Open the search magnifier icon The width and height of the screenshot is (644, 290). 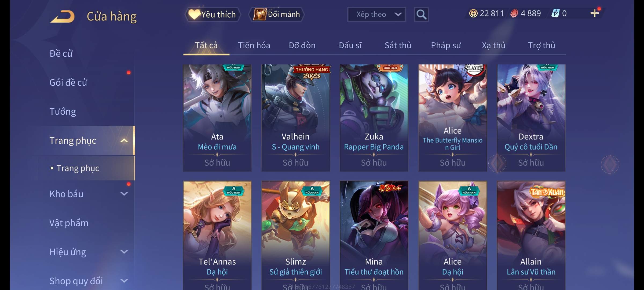pos(421,15)
